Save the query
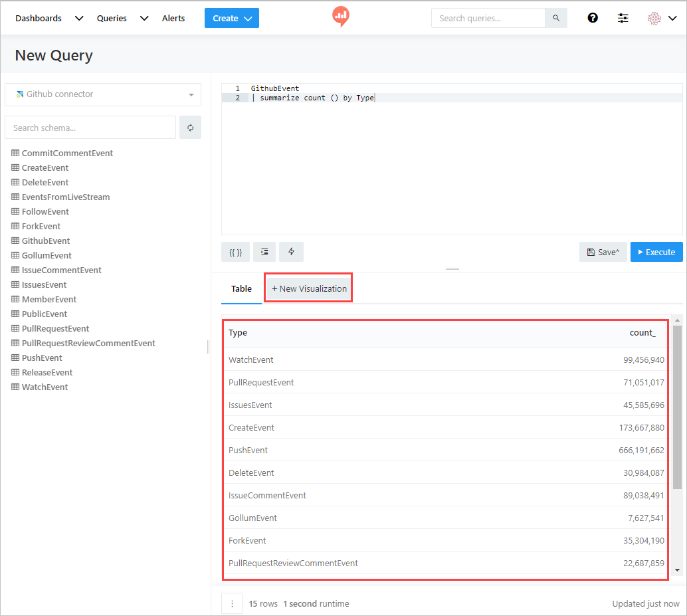Image resolution: width=687 pixels, height=616 pixels. coord(603,252)
